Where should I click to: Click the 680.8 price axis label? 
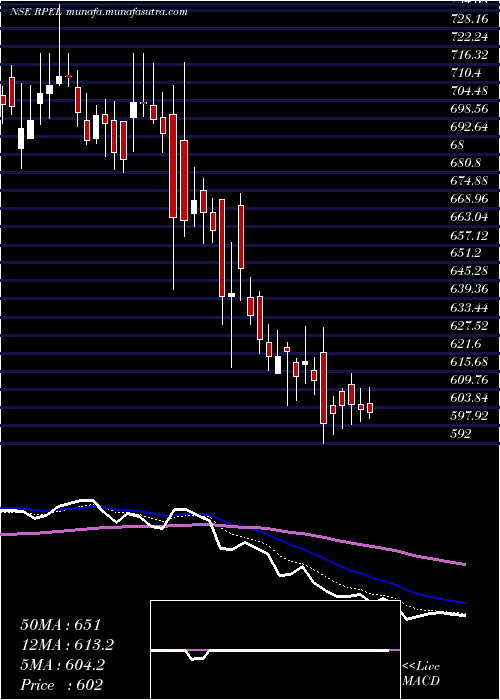[466, 163]
